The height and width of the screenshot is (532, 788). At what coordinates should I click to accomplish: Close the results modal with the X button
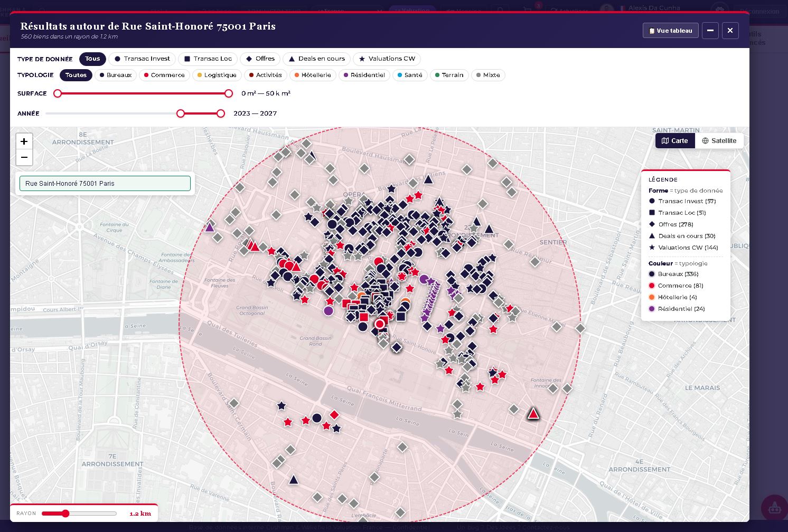(x=730, y=31)
